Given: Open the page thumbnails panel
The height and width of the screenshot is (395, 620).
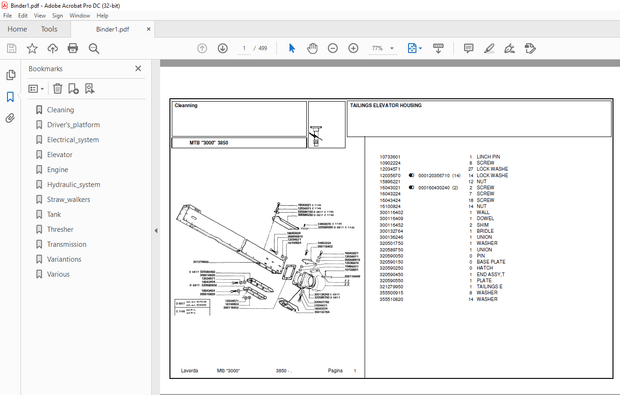Looking at the screenshot, I should click(11, 75).
